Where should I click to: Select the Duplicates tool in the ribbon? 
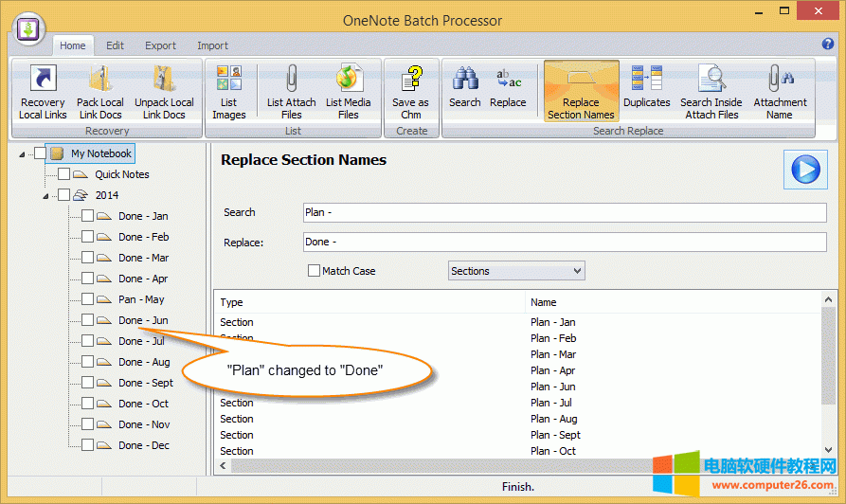pos(646,88)
